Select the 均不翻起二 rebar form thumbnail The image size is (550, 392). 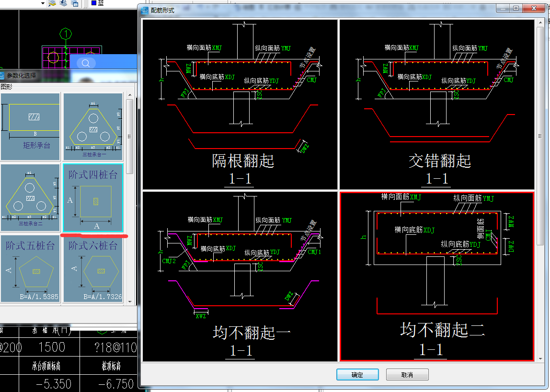pos(437,276)
